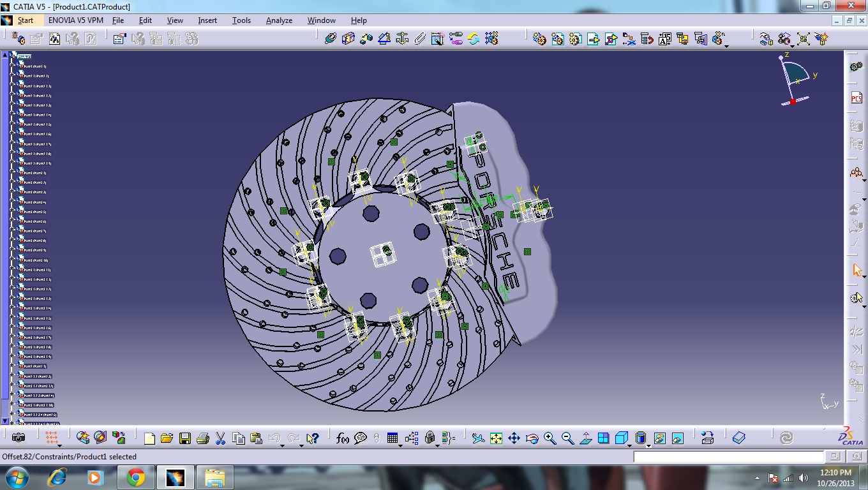Screen dimensions: 868x490
Task: Click the Assembly Design workbench gears icon
Action: point(857,66)
